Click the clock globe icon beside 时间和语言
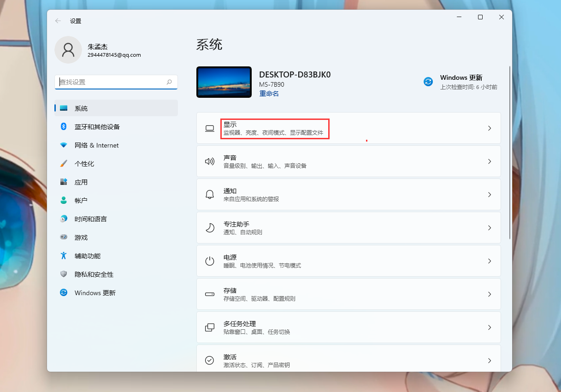Screen dimensions: 561x392 pos(64,219)
